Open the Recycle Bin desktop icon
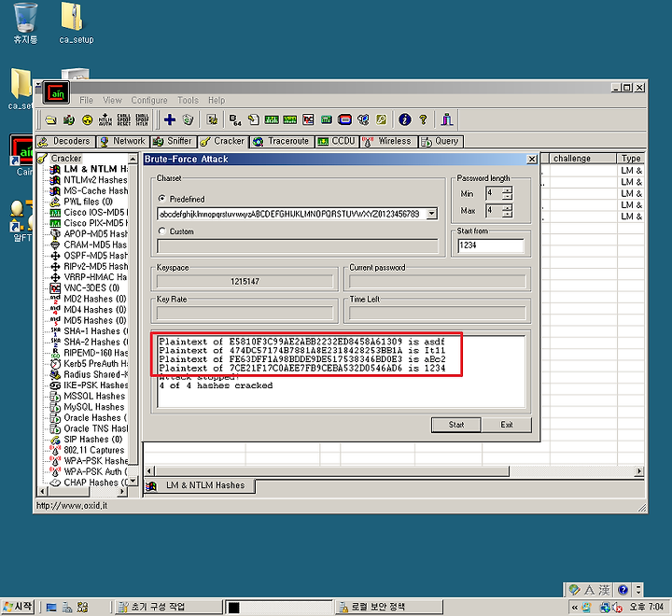672x616 pixels. [x=25, y=23]
